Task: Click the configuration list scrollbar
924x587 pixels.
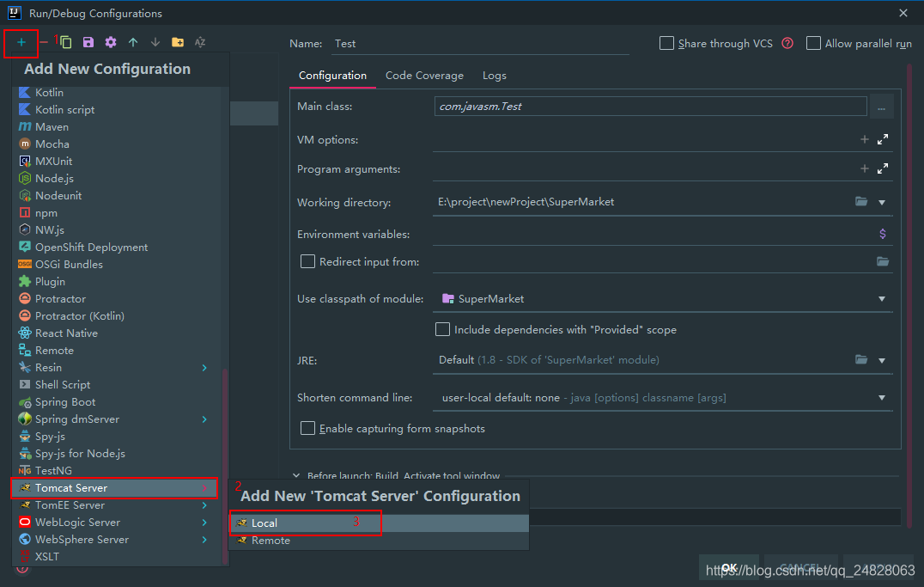Action: [x=224, y=466]
